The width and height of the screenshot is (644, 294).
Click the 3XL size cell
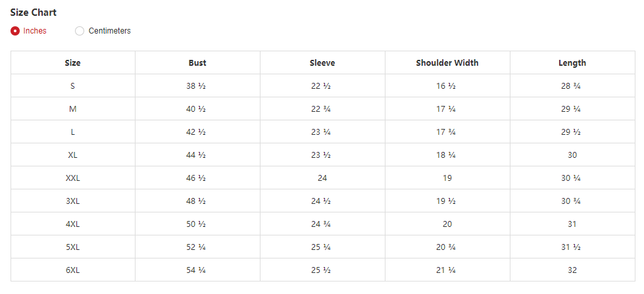click(72, 201)
